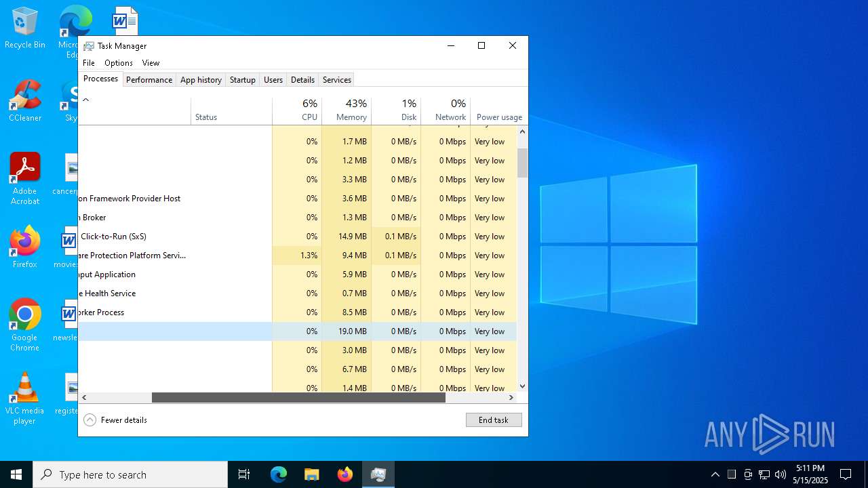Switch to the Startup tab
Viewport: 868px width, 488px height.
pos(243,80)
